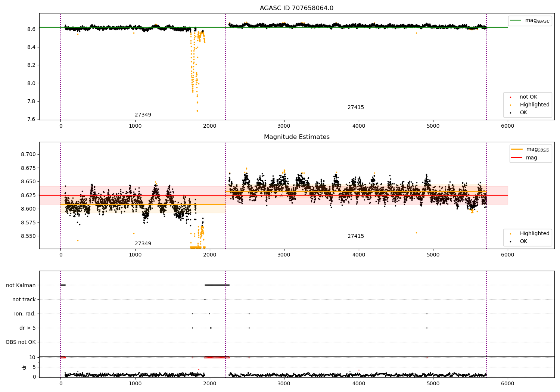The height and width of the screenshot is (392, 560).
Task: Click the dr axis tick label 10
Action: (x=32, y=357)
